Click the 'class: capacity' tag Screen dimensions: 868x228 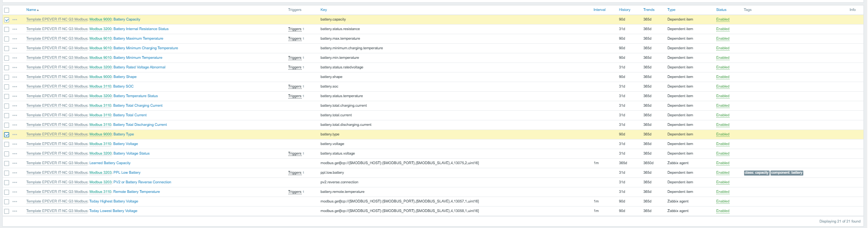pos(756,173)
